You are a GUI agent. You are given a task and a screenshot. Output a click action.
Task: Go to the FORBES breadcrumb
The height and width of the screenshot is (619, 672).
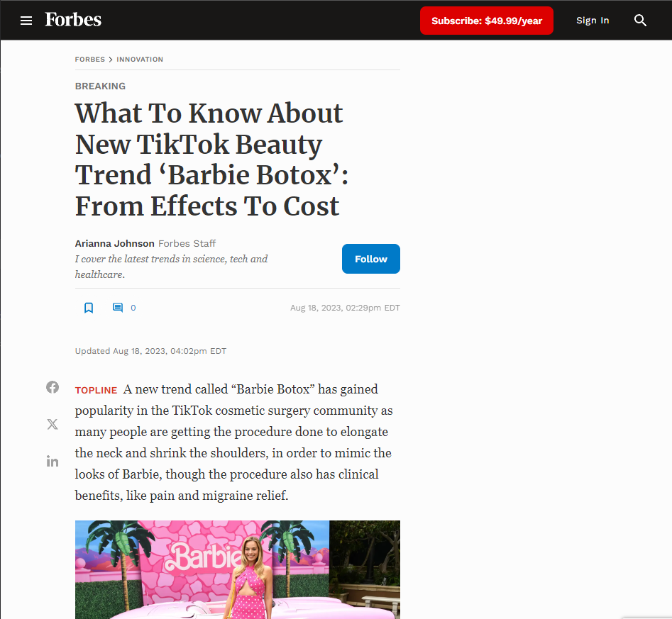tap(90, 59)
